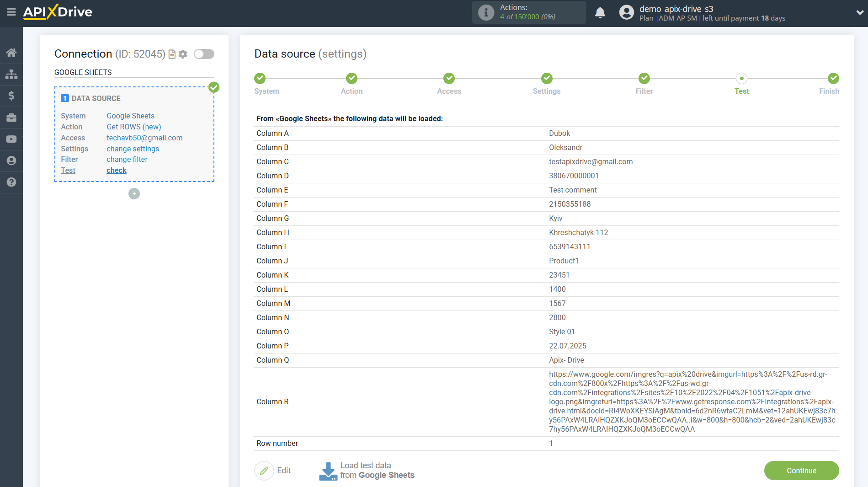Go to the Access step
This screenshot has width=868, height=487.
click(449, 78)
